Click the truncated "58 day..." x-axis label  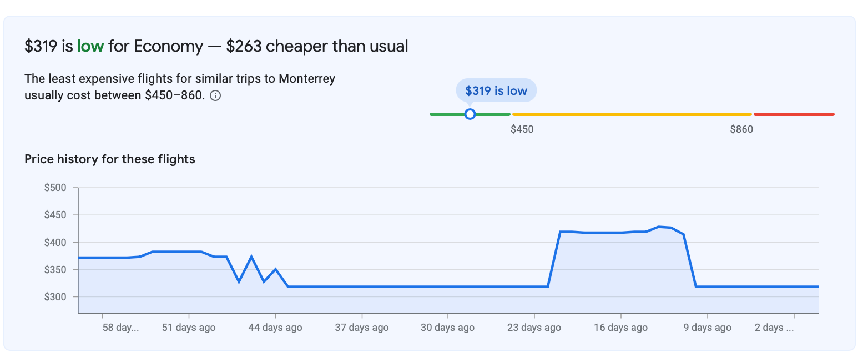[x=120, y=328]
